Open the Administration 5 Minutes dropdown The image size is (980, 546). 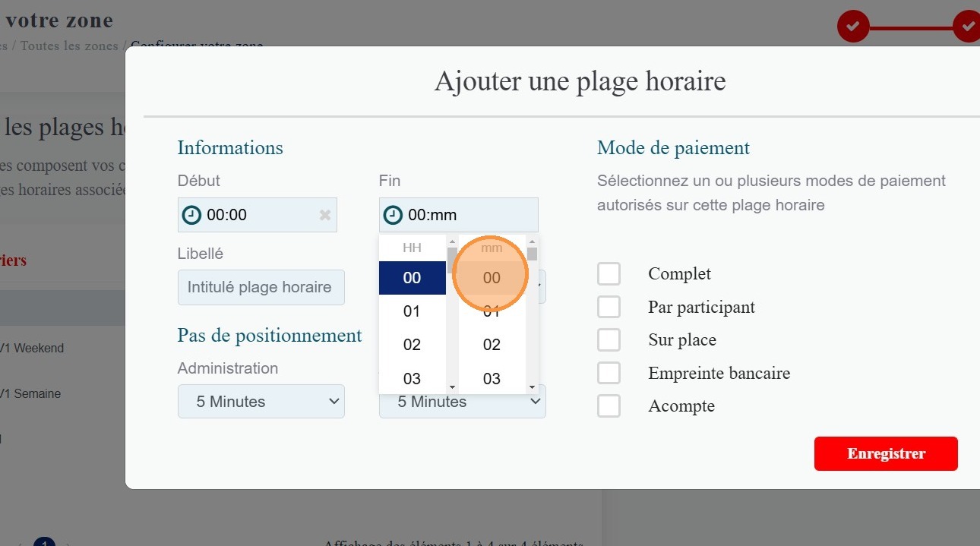coord(261,402)
